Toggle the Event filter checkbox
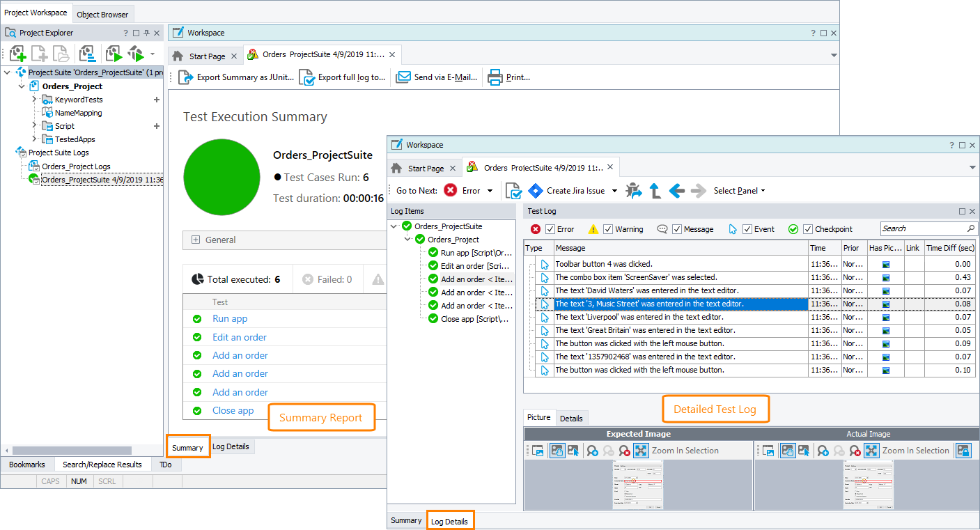The image size is (980, 530). point(748,229)
